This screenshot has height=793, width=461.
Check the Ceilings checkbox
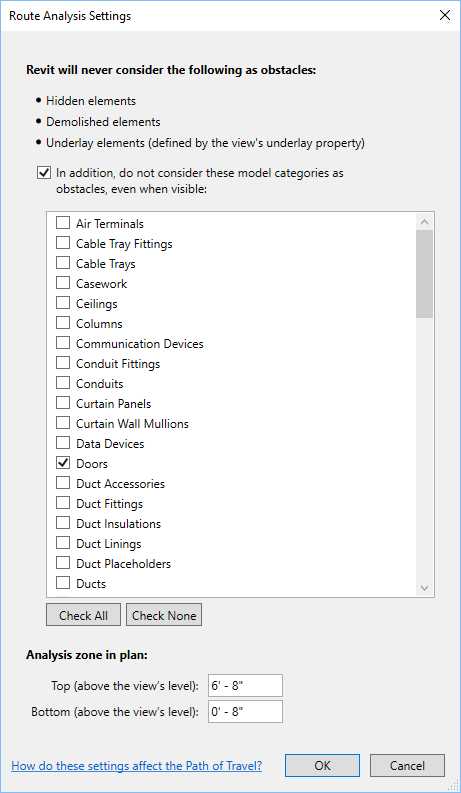point(63,303)
